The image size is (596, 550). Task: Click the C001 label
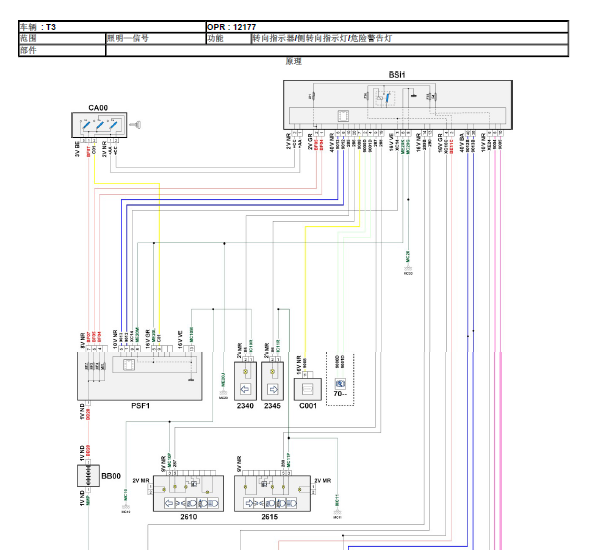tap(308, 406)
